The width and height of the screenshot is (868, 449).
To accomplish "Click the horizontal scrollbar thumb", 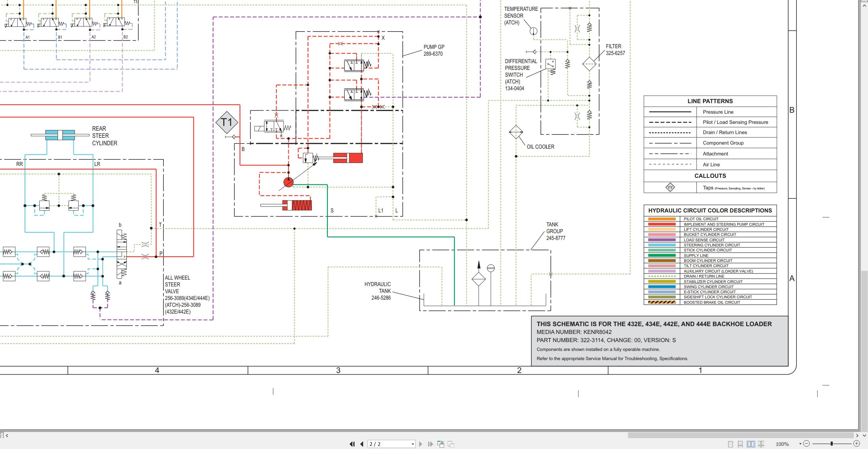I will click(x=741, y=435).
